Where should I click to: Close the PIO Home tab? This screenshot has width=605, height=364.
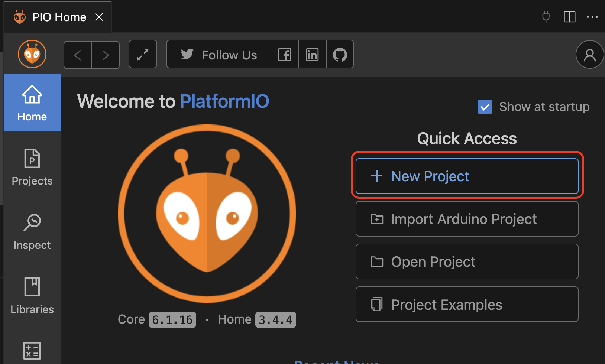click(x=99, y=17)
